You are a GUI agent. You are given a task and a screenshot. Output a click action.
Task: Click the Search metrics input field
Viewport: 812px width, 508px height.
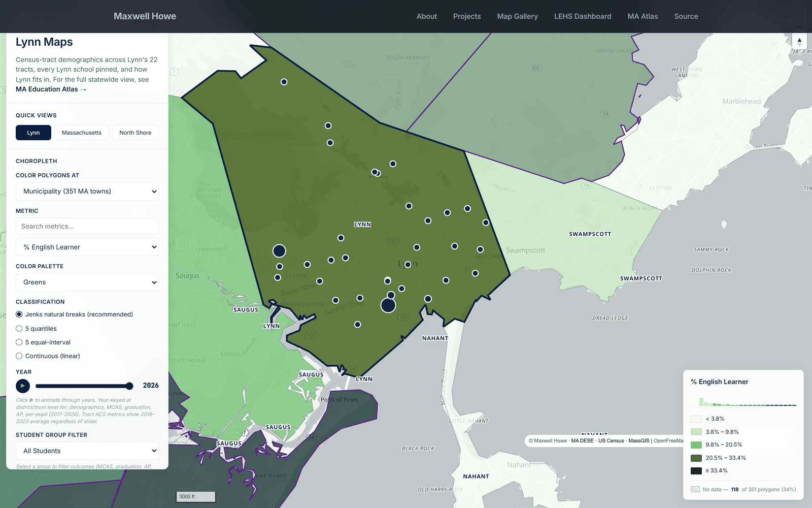point(87,227)
